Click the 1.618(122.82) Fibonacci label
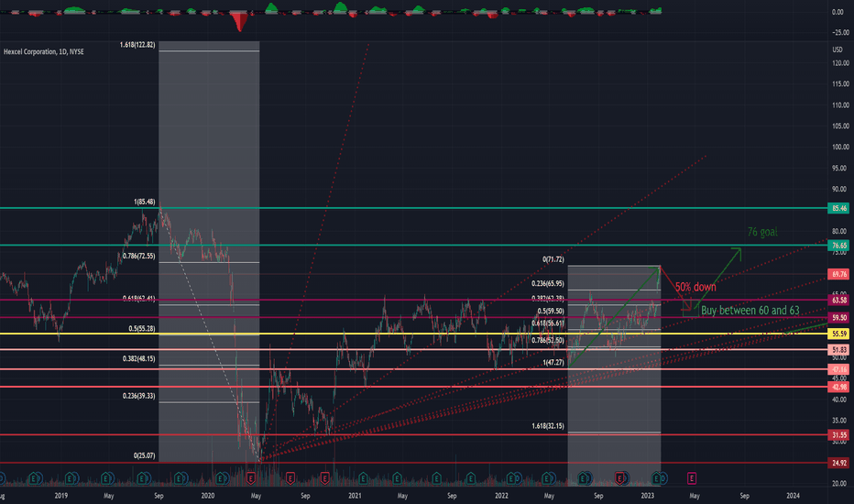Viewport: 854px width, 504px height. click(x=137, y=45)
